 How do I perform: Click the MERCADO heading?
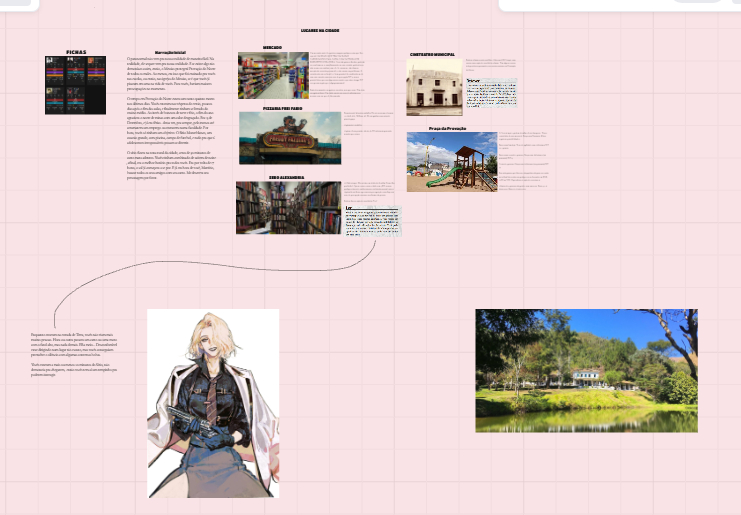[x=272, y=48]
